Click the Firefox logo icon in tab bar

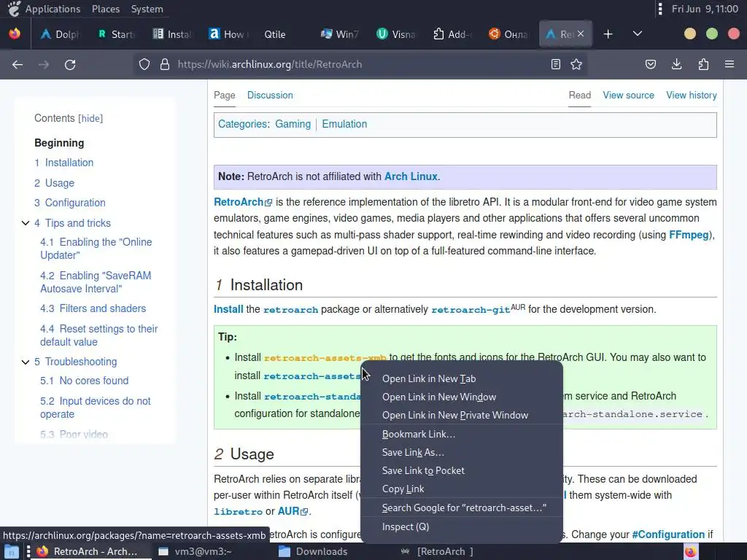pyautogui.click(x=15, y=34)
